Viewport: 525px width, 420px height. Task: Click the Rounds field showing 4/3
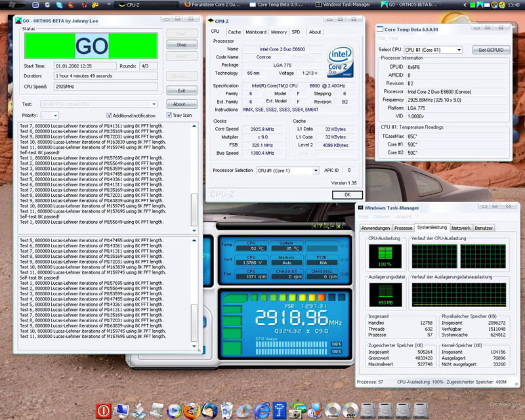[x=148, y=66]
